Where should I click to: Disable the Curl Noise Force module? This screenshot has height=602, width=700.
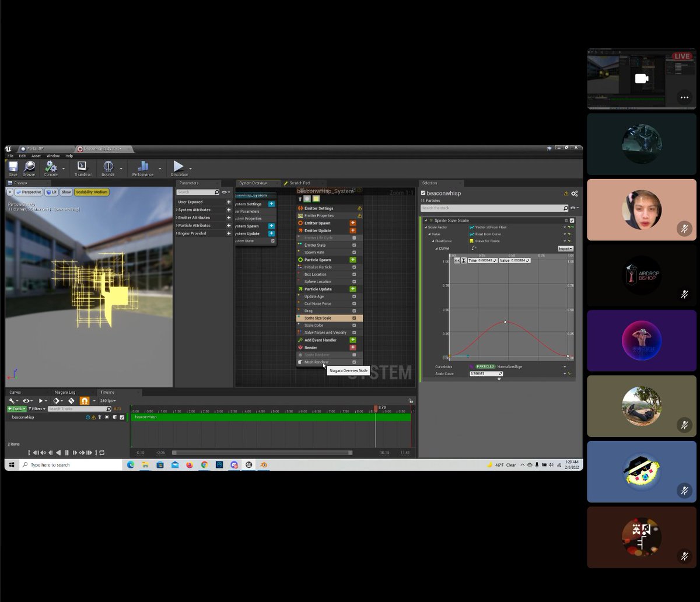354,303
